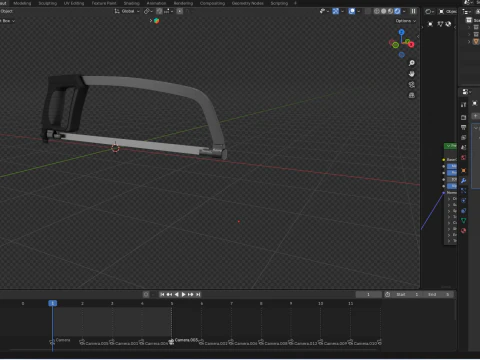This screenshot has width=480, height=360.
Task: Select material preview viewport shading
Action: point(390,11)
